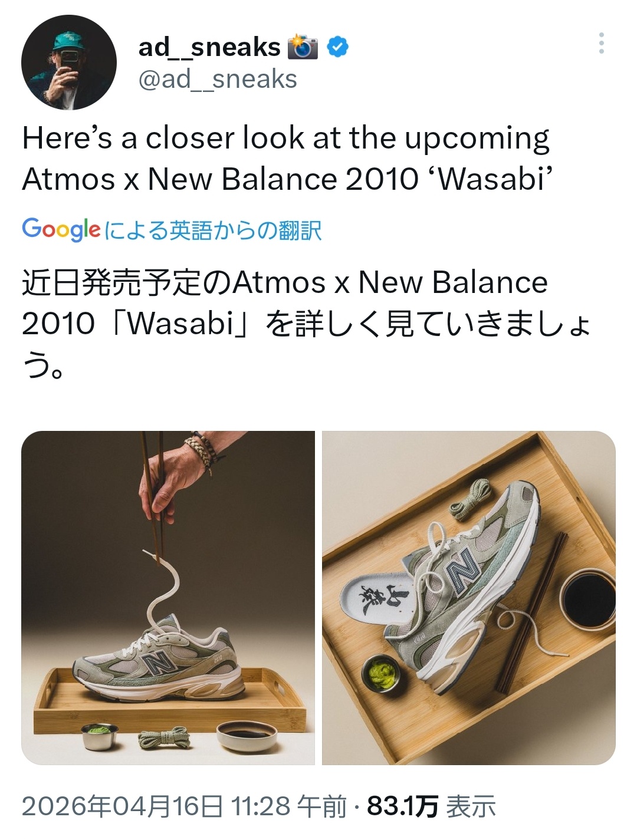Open the @ad__sneaks handle link
The height and width of the screenshot is (840, 637).
point(218,79)
